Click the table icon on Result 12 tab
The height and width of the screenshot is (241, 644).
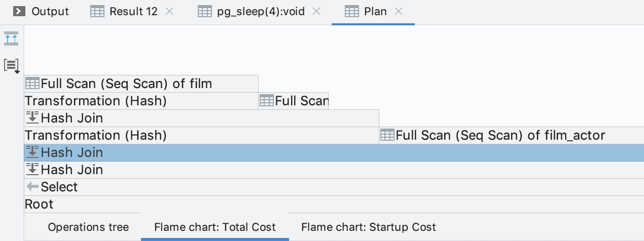(97, 11)
